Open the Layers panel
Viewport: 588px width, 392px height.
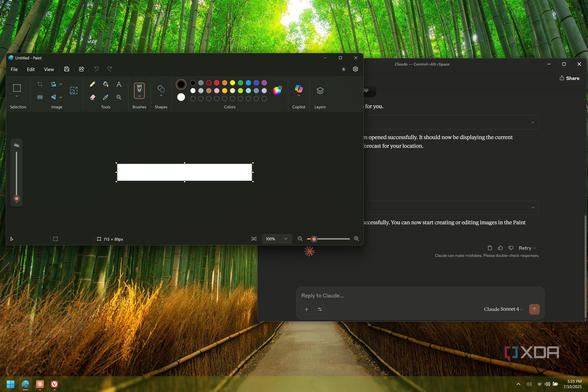320,91
